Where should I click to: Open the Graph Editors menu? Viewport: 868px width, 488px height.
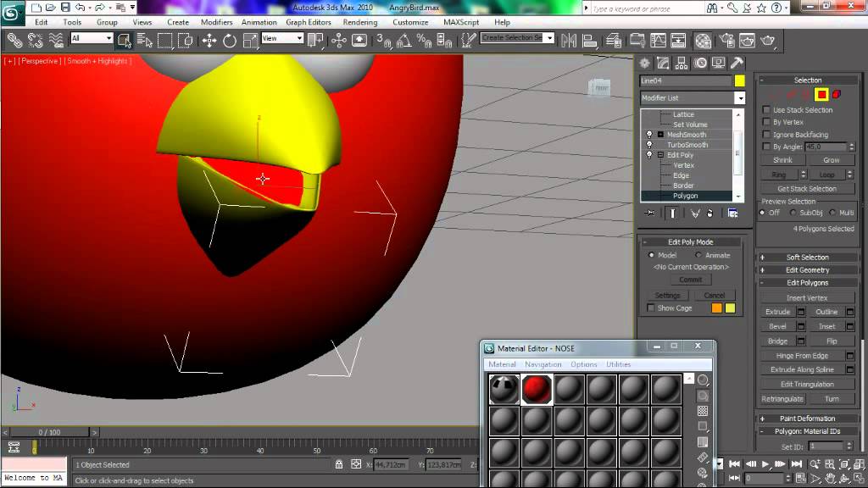[x=309, y=22]
